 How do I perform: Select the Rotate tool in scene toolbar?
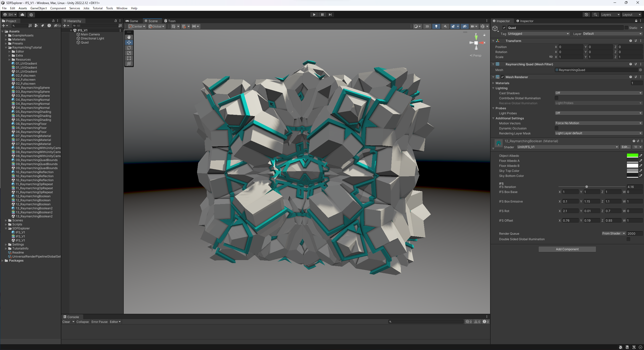coord(129,48)
